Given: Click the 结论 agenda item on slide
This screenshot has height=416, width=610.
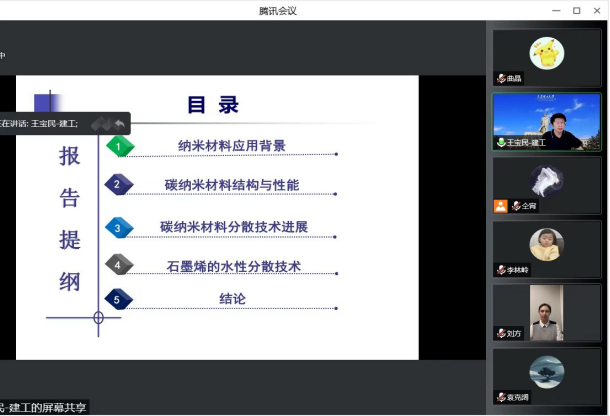Looking at the screenshot, I should pos(232,299).
